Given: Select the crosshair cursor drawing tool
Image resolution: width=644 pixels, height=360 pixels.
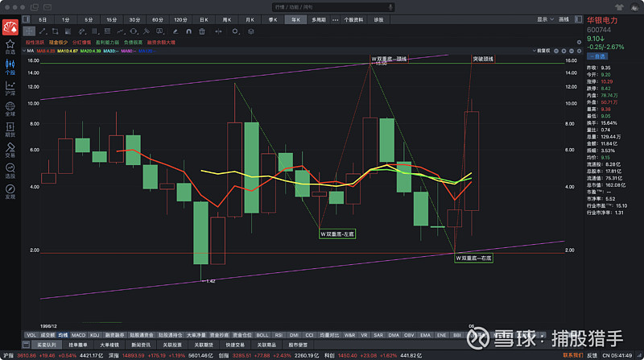Looking at the screenshot, I should click(29, 31).
